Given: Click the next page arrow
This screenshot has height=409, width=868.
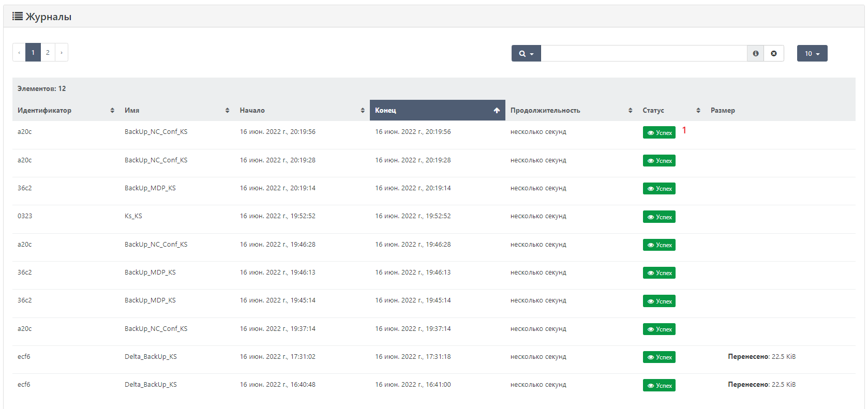Looking at the screenshot, I should tap(62, 52).
